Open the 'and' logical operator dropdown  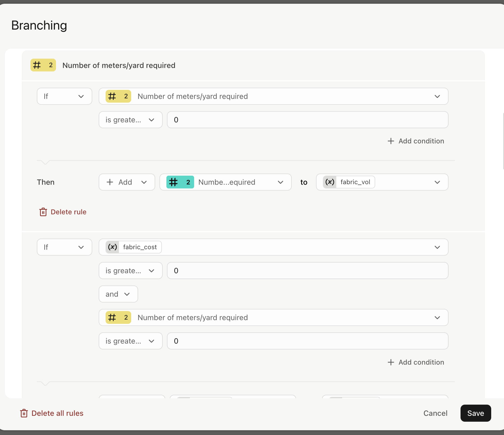coord(118,294)
